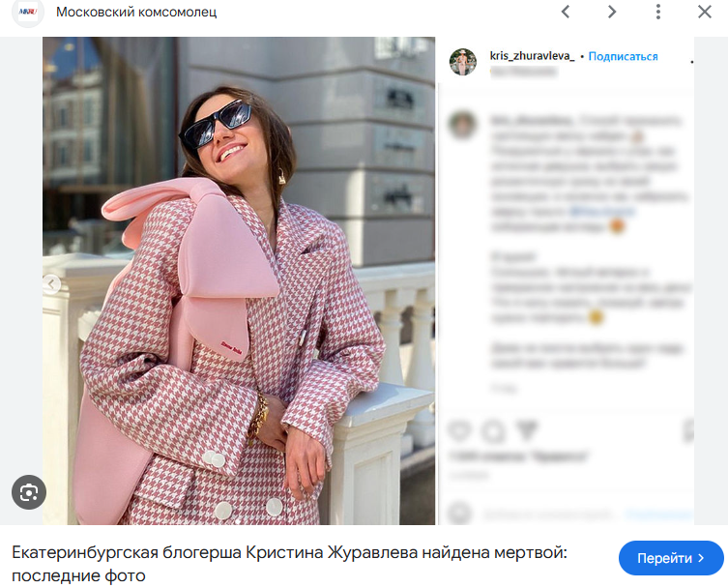The image size is (728, 588).
Task: Click the blurred share arrow icon
Action: [x=527, y=430]
